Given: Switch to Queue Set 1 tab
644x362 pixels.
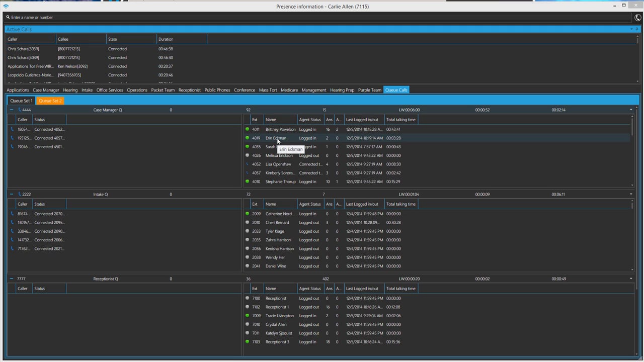Looking at the screenshot, I should coord(21,101).
